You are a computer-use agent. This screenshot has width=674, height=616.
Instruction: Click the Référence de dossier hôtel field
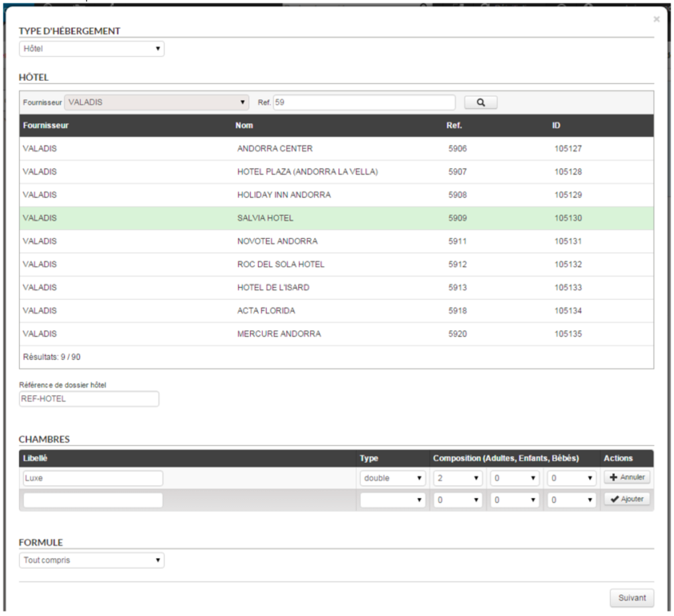89,399
